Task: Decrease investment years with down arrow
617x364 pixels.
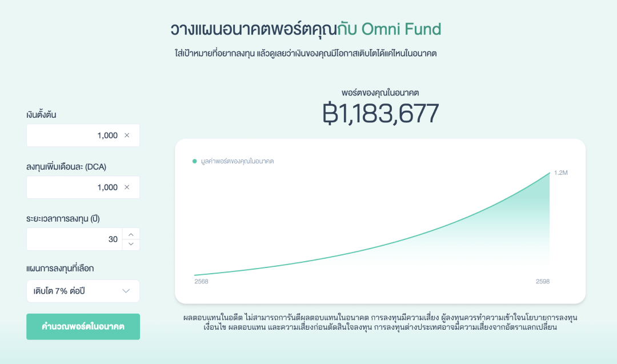Action: (131, 245)
